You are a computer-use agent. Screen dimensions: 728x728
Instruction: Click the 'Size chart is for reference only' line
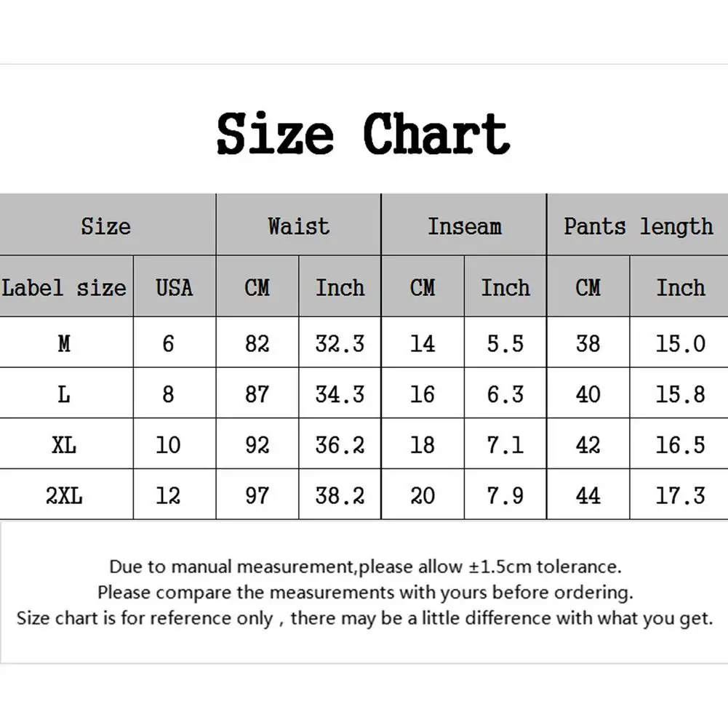click(365, 618)
